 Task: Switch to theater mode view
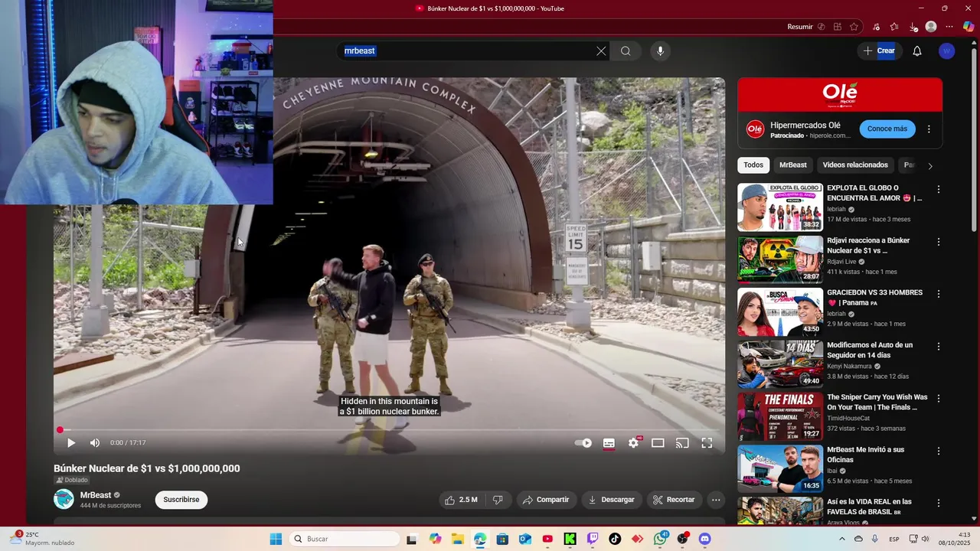[658, 442]
